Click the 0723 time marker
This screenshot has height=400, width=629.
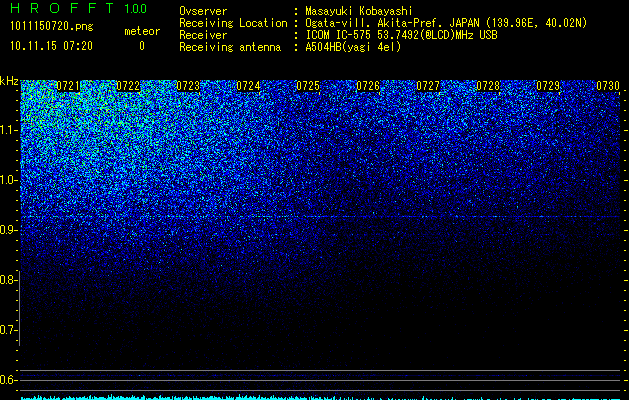(188, 86)
